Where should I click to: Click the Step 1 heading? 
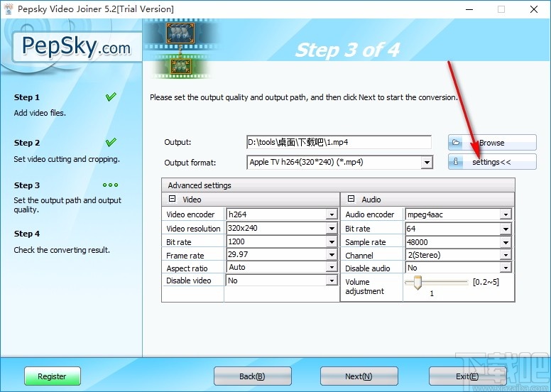27,97
